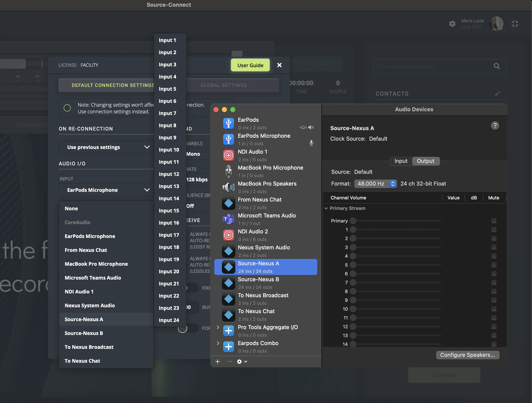
Task: Close the settings panel with X
Action: click(279, 65)
